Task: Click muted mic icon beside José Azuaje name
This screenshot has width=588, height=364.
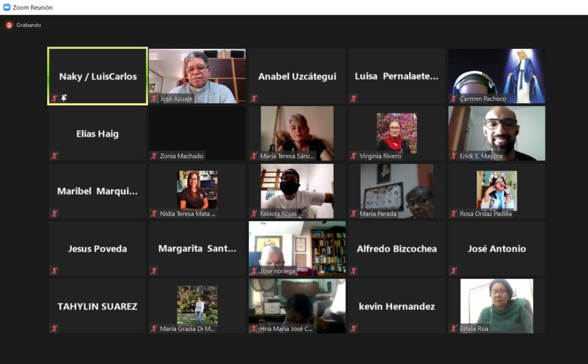Action: point(154,99)
